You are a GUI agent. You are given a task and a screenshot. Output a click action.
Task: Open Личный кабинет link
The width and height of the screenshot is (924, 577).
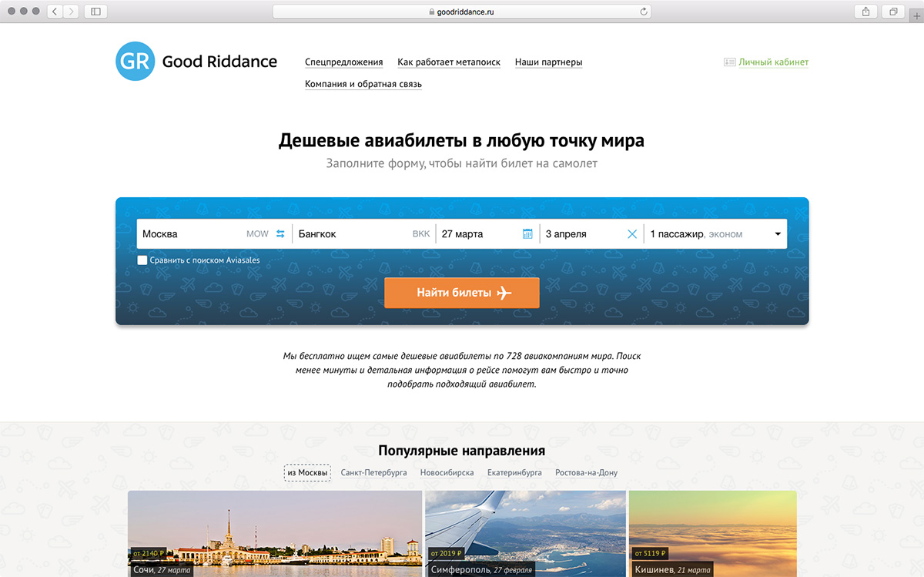(x=774, y=62)
